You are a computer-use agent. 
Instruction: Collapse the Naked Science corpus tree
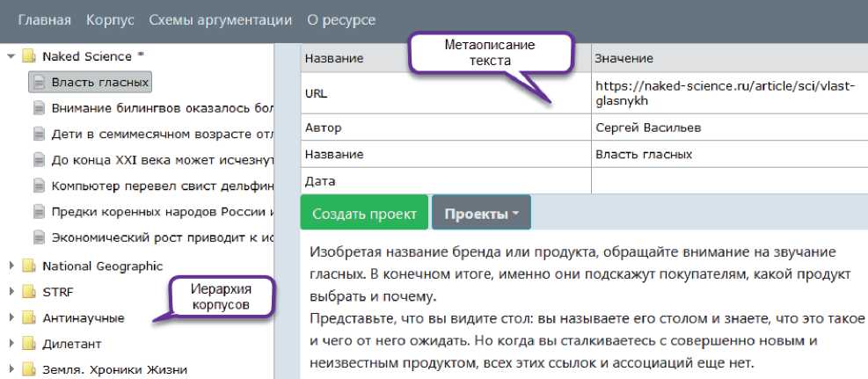[x=11, y=56]
